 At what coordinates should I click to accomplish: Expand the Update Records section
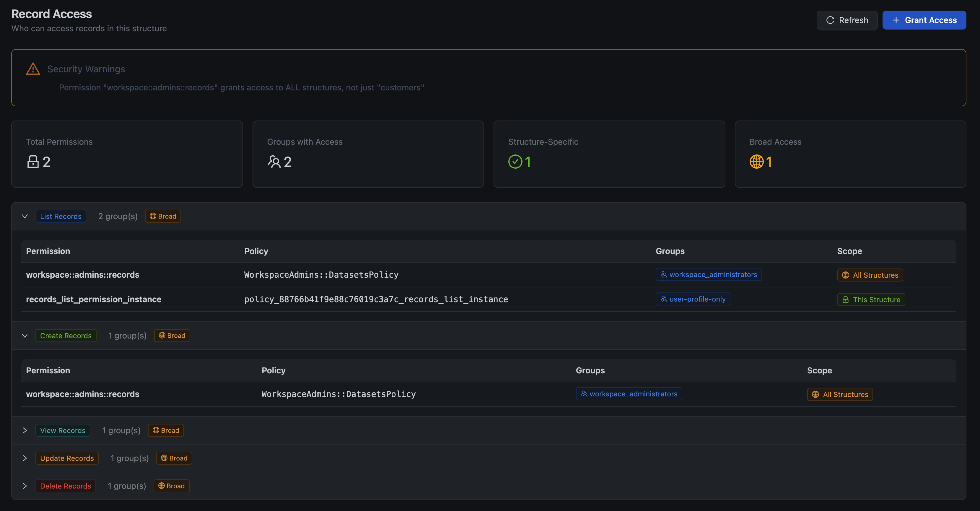(25, 458)
